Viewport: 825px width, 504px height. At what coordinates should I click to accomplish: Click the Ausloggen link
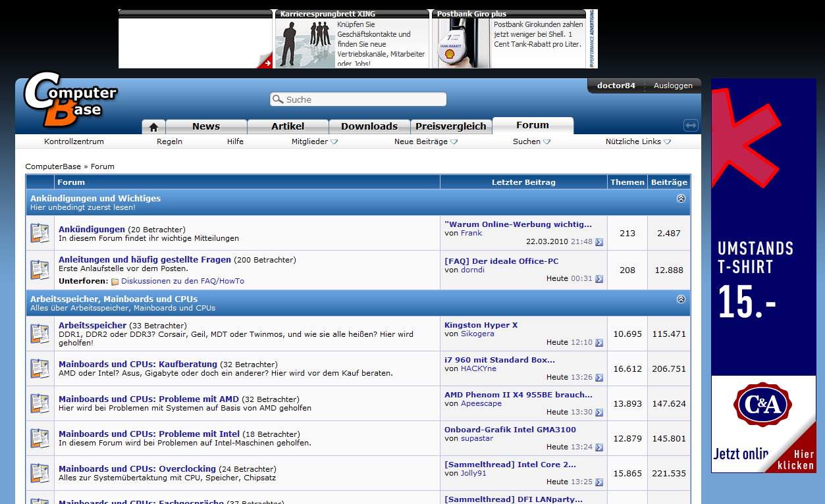tap(673, 86)
